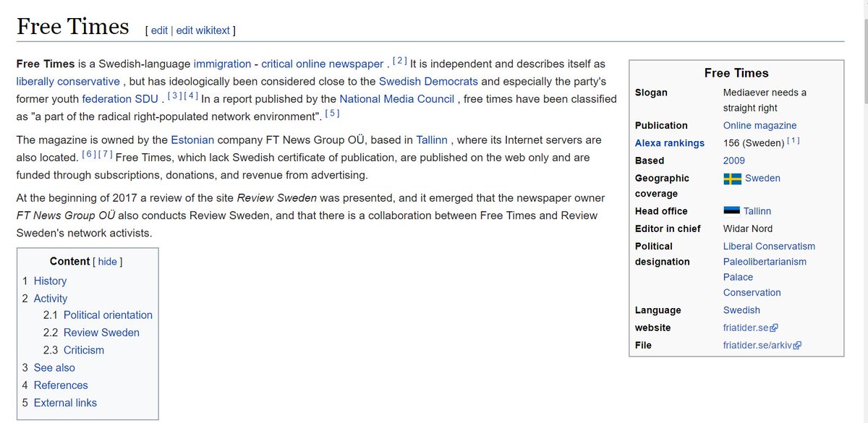Open the "Tallinn" link in article body
Image resolution: width=868 pixels, height=423 pixels.
[x=432, y=140]
